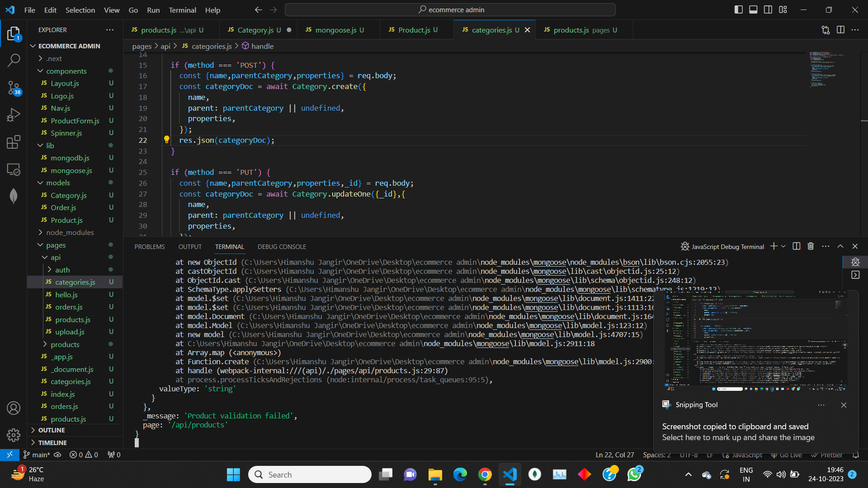Split the editor to the right

[x=841, y=30]
